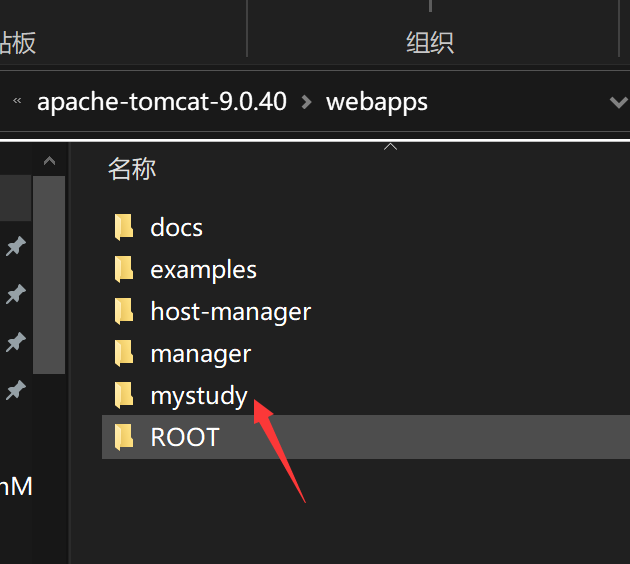Click the third pin icon in sidebar

[x=16, y=342]
